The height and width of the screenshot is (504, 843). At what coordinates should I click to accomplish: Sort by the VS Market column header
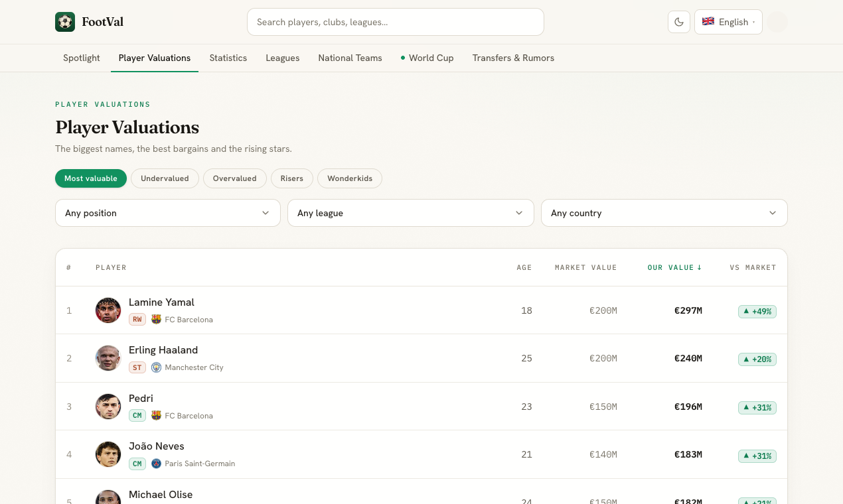[x=753, y=267]
